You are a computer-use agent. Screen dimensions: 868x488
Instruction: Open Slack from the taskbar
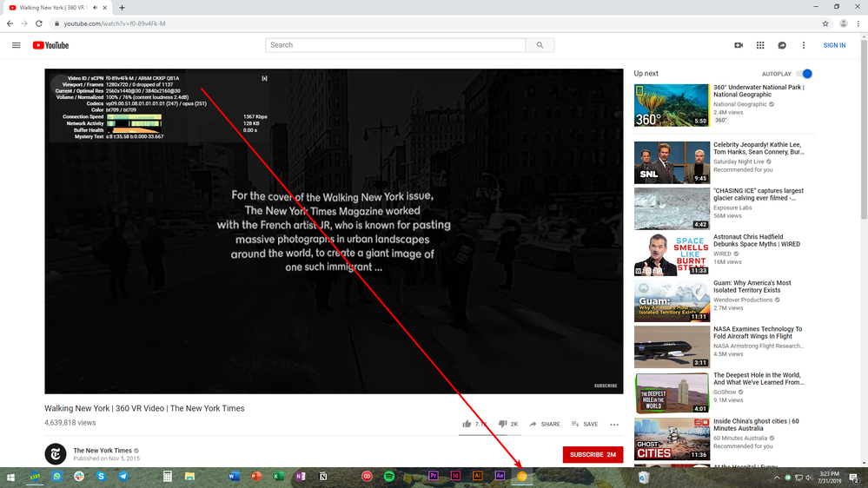tap(79, 477)
